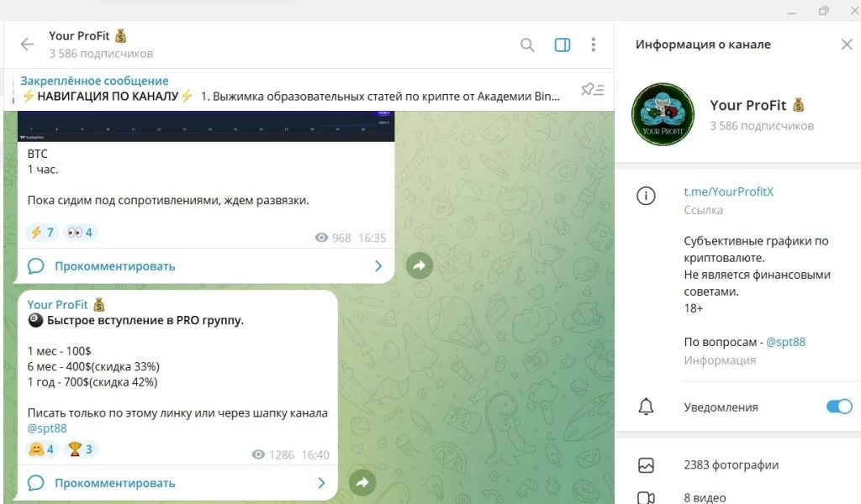The width and height of the screenshot is (861, 504).
Task: Open @spt88 contact in channel info
Action: 785,342
